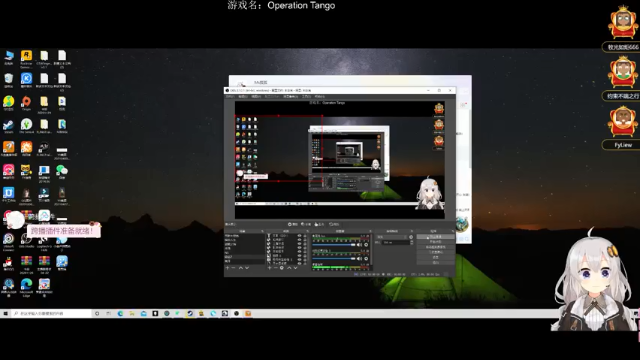Open Origin shortcut on the desktop
640x360 pixels.
tap(27, 103)
